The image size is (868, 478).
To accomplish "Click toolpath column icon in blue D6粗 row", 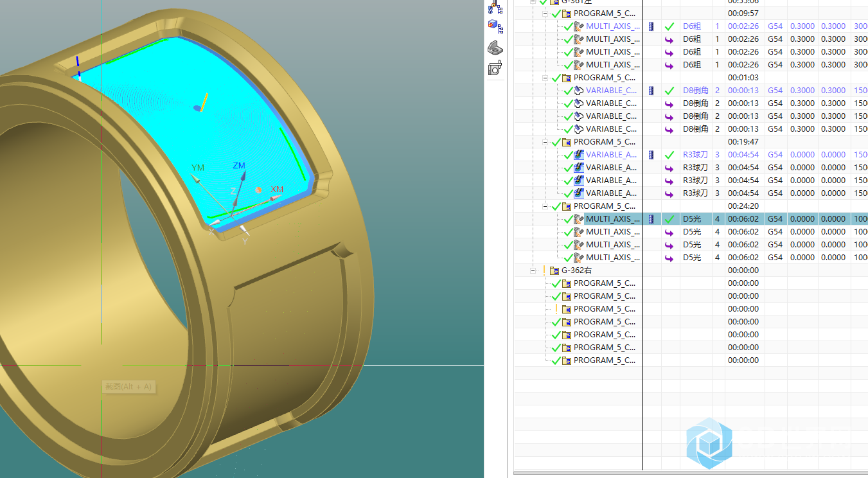I will pos(652,26).
